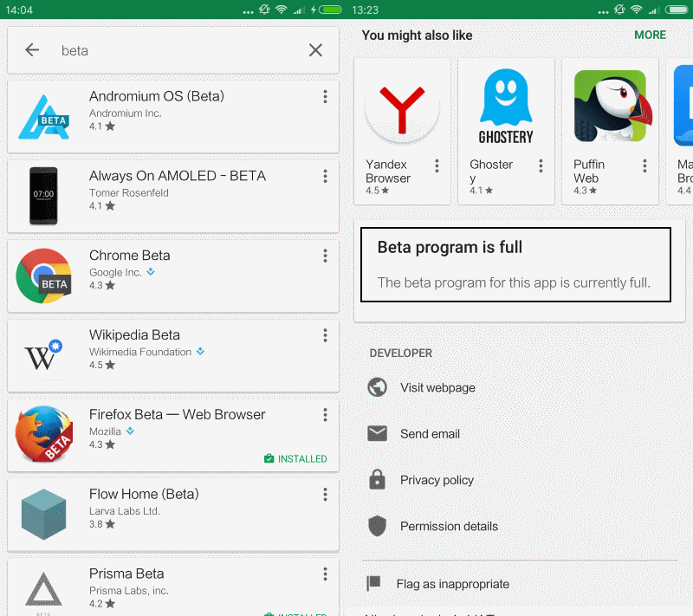Open overflow menu for Prisma Beta

325,574
